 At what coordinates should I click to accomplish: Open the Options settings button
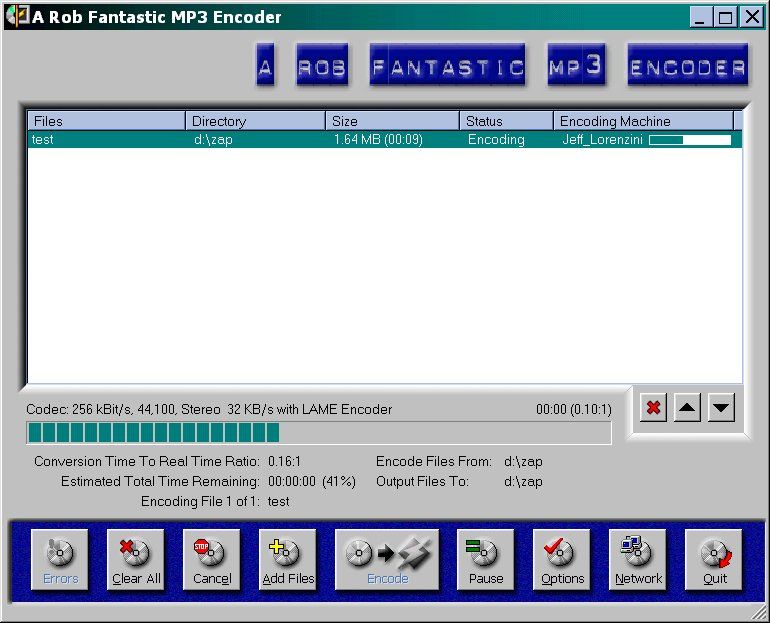[x=562, y=560]
